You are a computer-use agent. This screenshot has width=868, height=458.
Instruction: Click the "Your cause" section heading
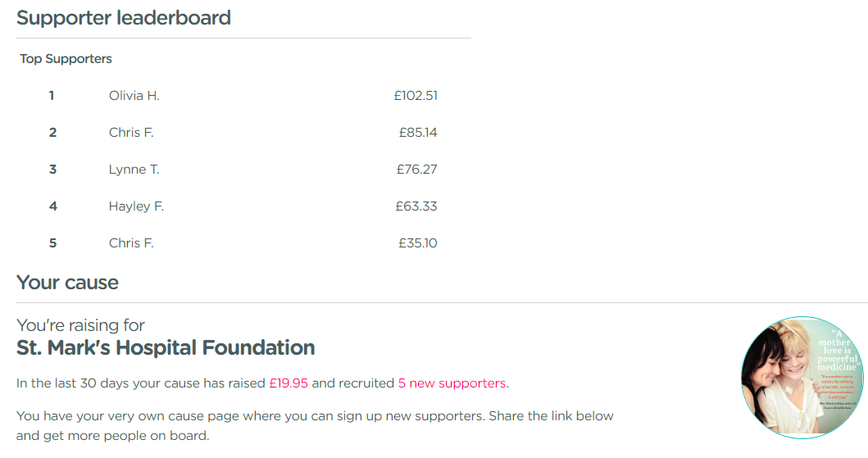pos(67,283)
